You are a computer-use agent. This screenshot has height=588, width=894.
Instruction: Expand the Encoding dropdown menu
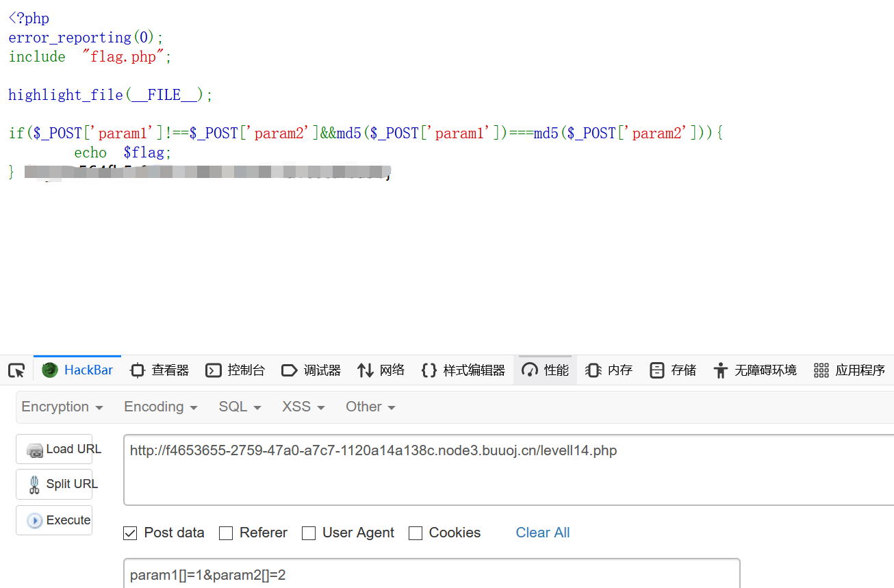click(x=161, y=407)
